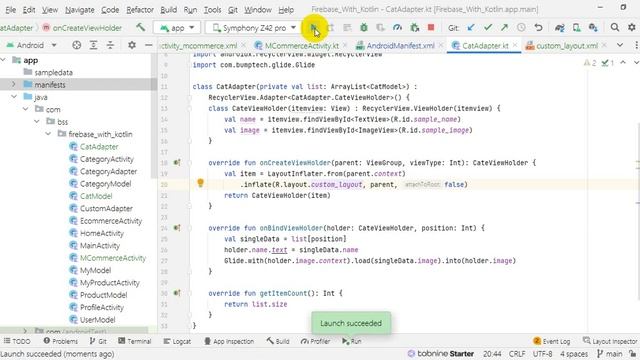The width and height of the screenshot is (640, 360).
Task: Click the Git Rollback undo arrow
Action: 538,28
